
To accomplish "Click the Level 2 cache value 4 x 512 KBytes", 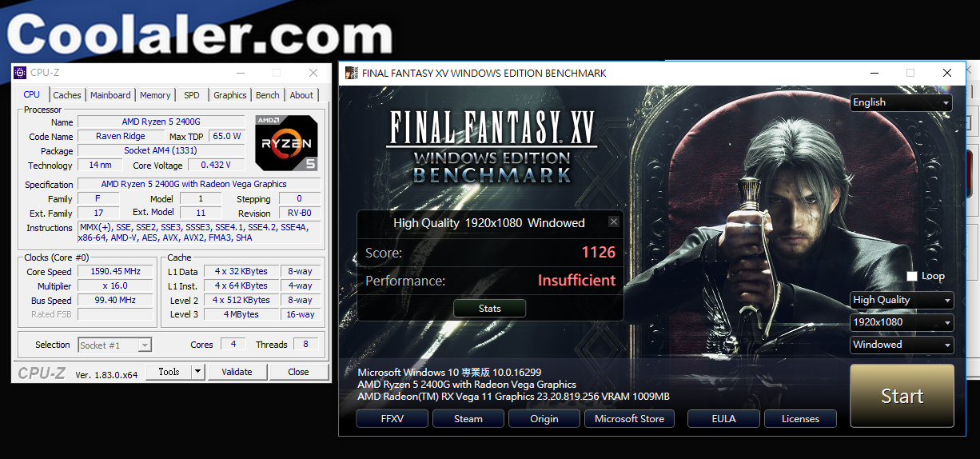I will [x=241, y=301].
